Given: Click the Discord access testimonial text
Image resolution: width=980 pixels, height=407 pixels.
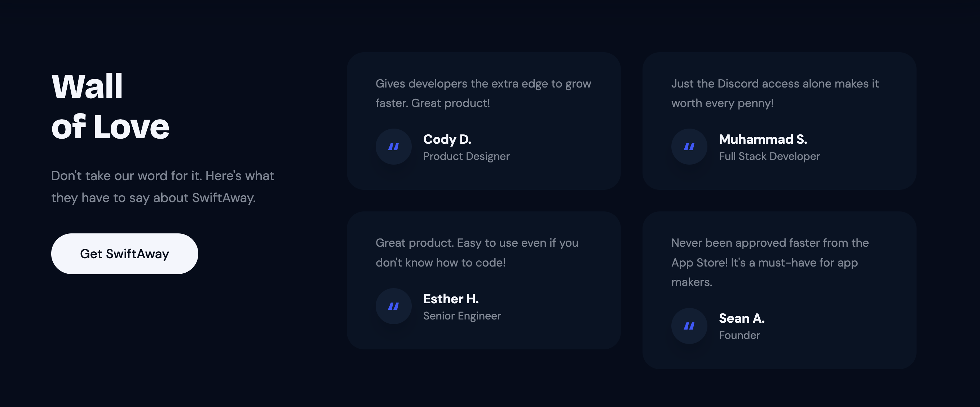Looking at the screenshot, I should click(775, 93).
